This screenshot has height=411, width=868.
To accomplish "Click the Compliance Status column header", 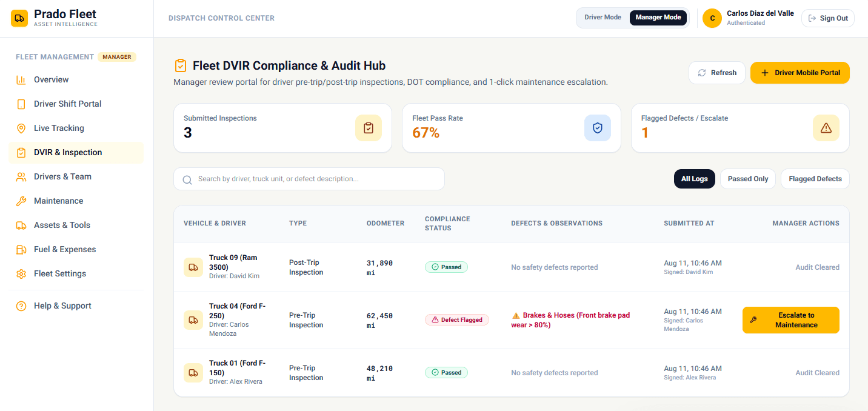I will [x=447, y=224].
